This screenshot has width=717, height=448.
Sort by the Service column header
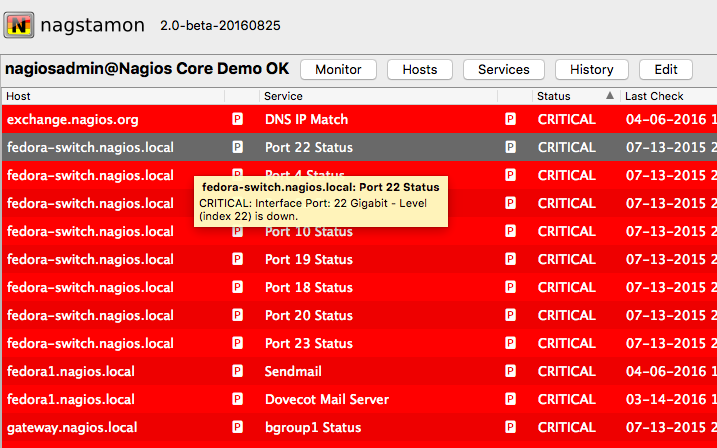pos(283,96)
